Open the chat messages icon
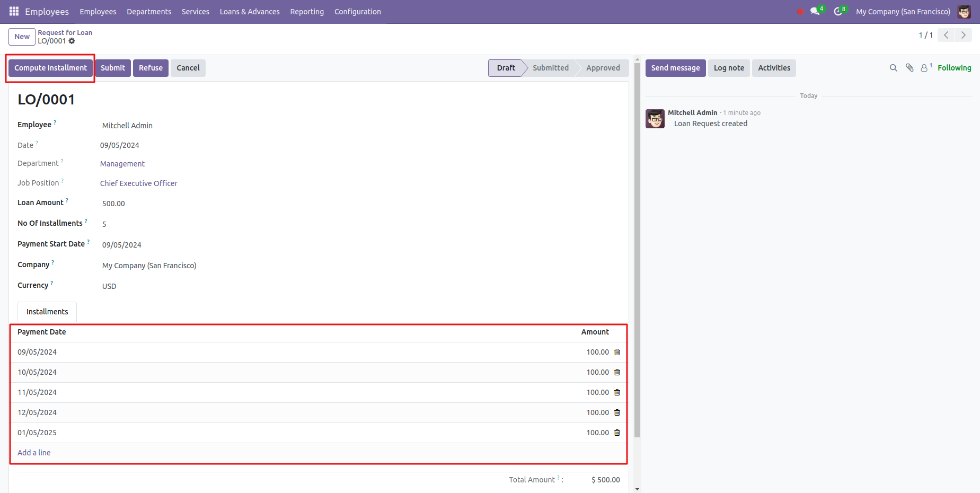Image resolution: width=980 pixels, height=493 pixels. (815, 11)
